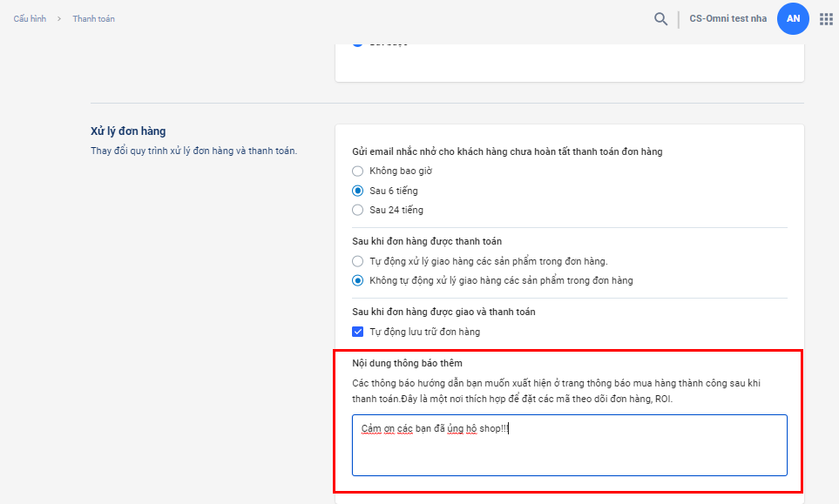The image size is (839, 504).
Task: Click the 'CS-Omni test nha' store name
Action: (727, 19)
